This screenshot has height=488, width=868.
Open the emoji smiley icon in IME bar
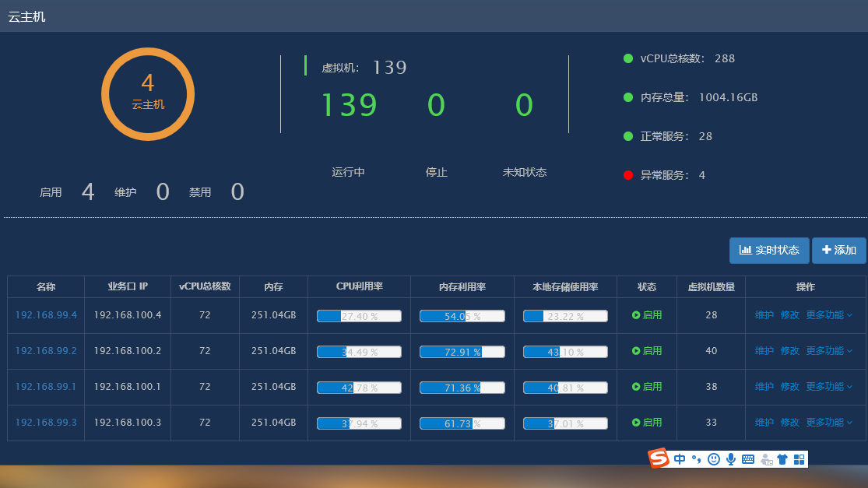point(714,459)
